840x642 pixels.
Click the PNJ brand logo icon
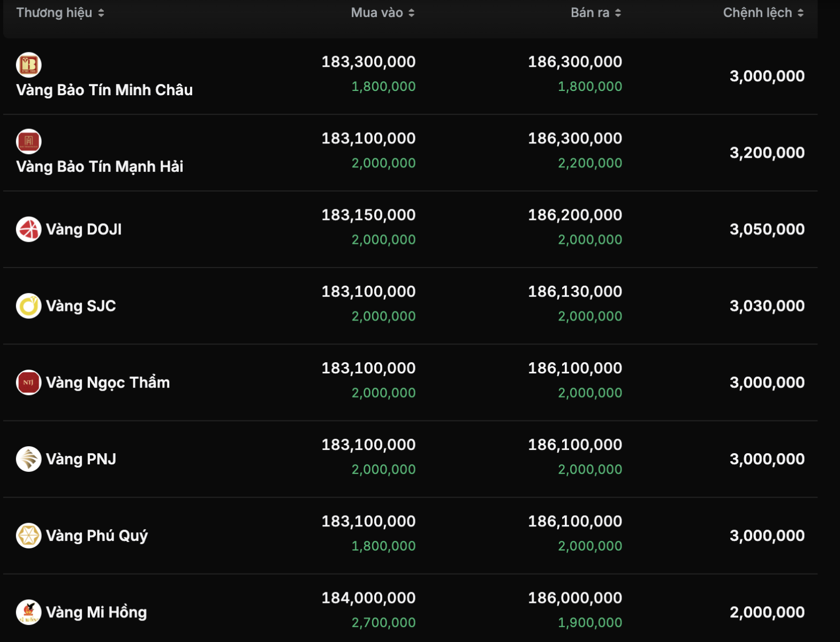click(x=29, y=459)
